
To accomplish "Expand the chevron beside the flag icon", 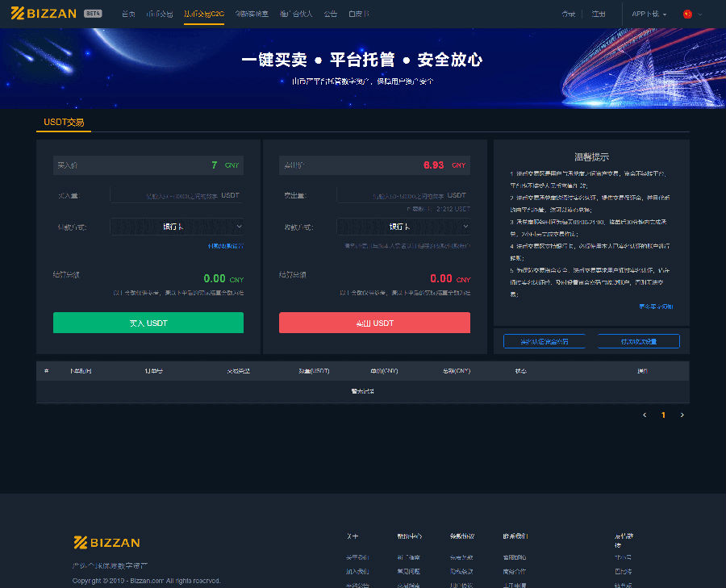I will point(700,15).
